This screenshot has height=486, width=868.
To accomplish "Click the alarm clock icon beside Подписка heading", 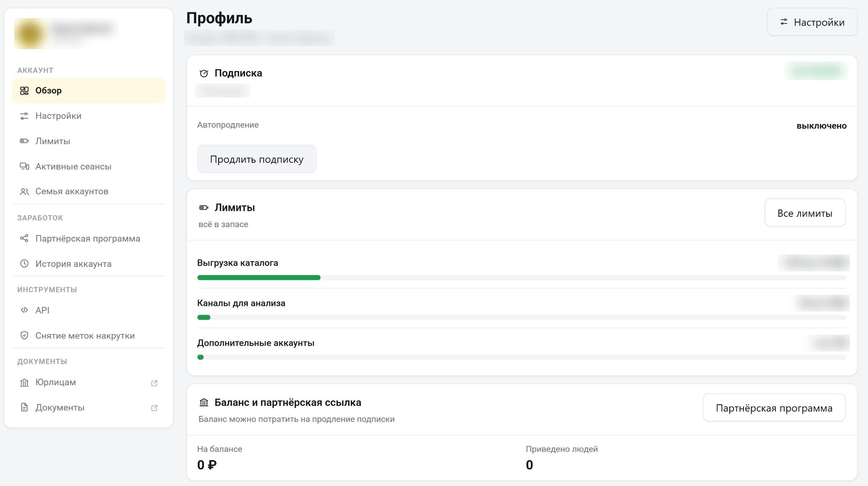I will point(204,73).
